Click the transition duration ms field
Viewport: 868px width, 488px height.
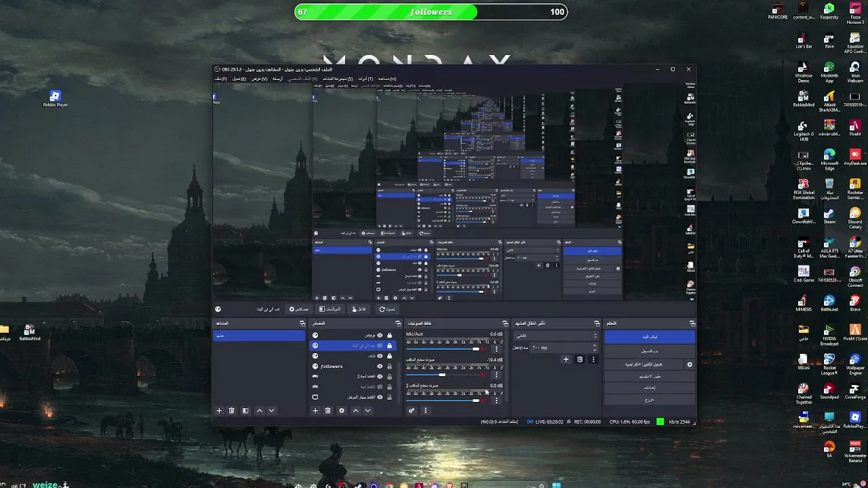563,348
